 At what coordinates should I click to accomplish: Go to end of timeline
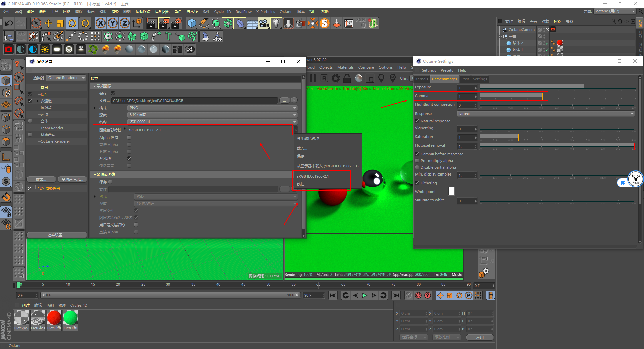pyautogui.click(x=396, y=295)
